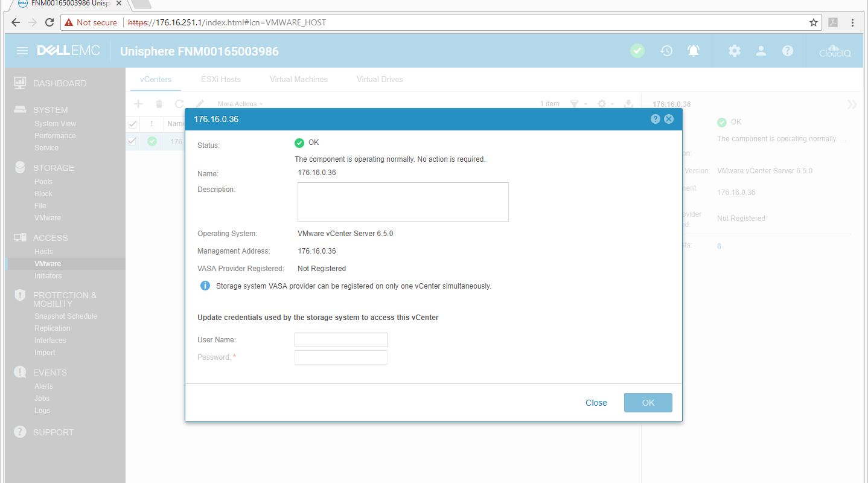The image size is (868, 483).
Task: Toggle the select-all checkbox in table header
Action: point(133,124)
